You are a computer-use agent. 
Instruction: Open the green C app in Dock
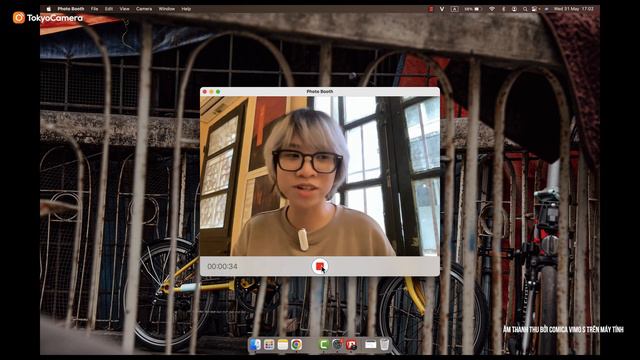(324, 344)
